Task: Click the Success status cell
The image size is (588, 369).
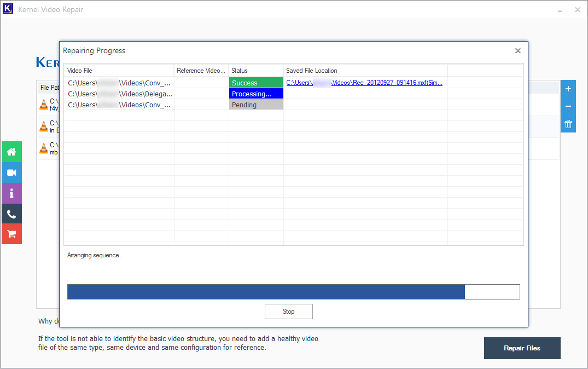Action: tap(256, 83)
